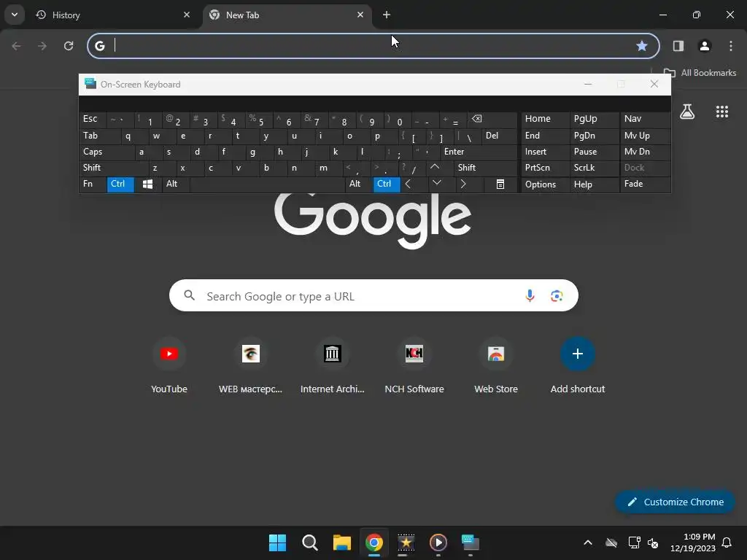Click the left arrow key on keyboard

tap(408, 184)
